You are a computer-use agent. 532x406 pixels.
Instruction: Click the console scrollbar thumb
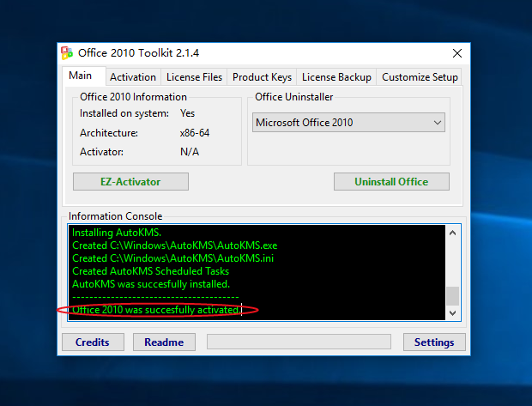[452, 296]
